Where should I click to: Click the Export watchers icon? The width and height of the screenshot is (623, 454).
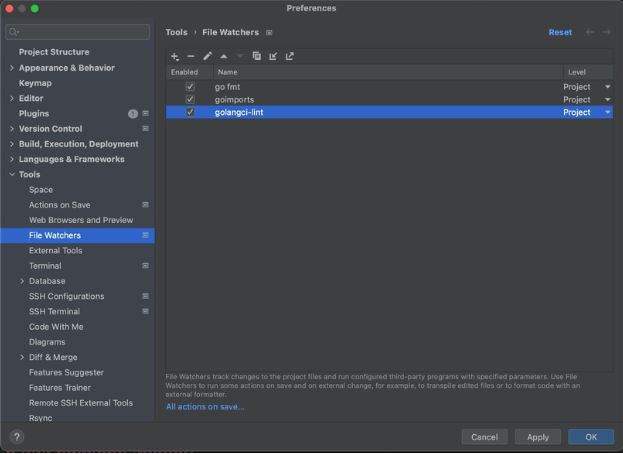coord(289,56)
